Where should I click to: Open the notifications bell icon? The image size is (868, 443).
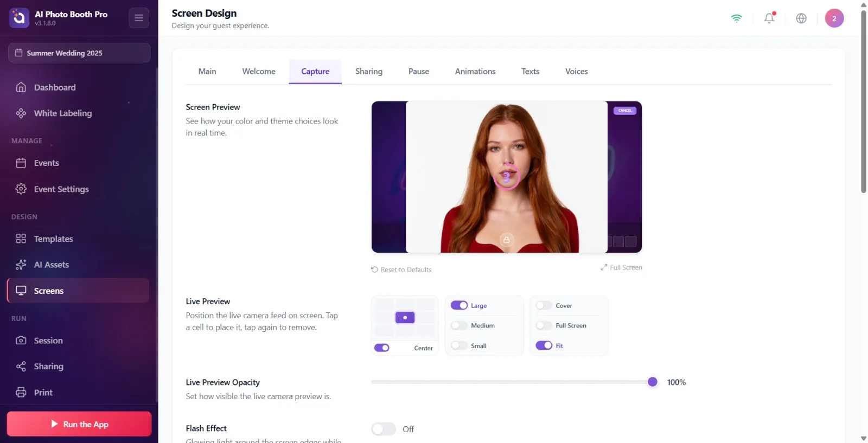coord(769,18)
